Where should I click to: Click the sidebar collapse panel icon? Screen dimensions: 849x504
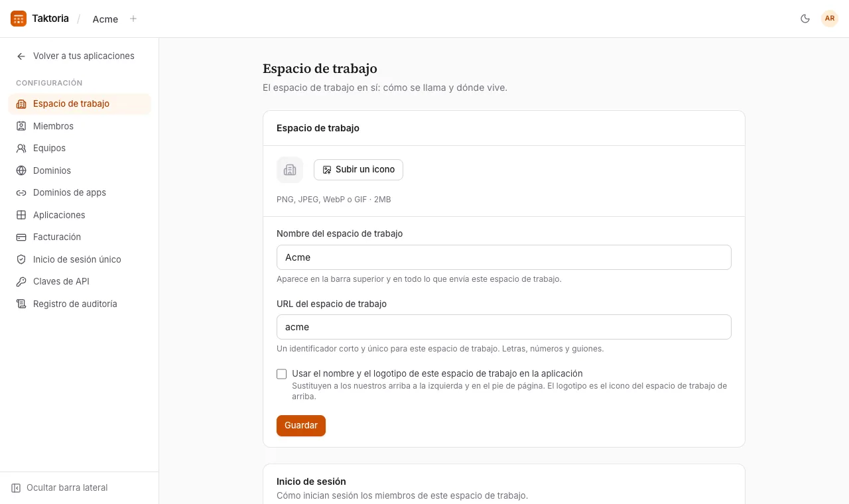point(16,488)
